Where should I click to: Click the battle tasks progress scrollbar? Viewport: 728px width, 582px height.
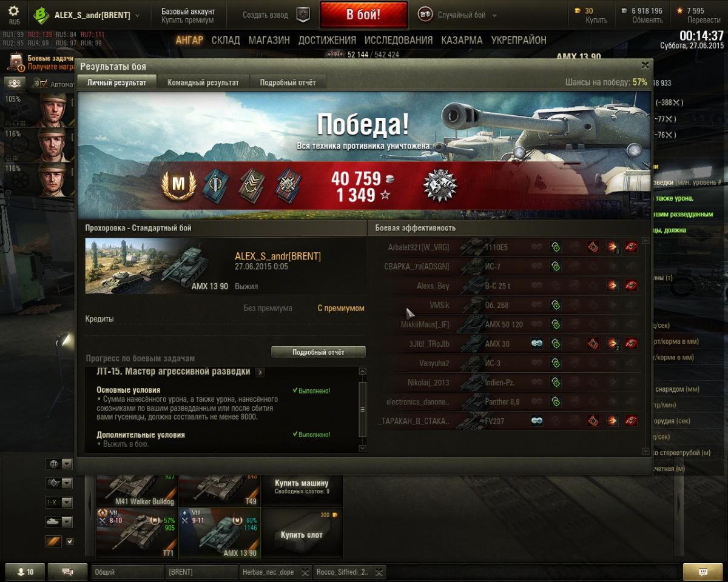click(363, 409)
